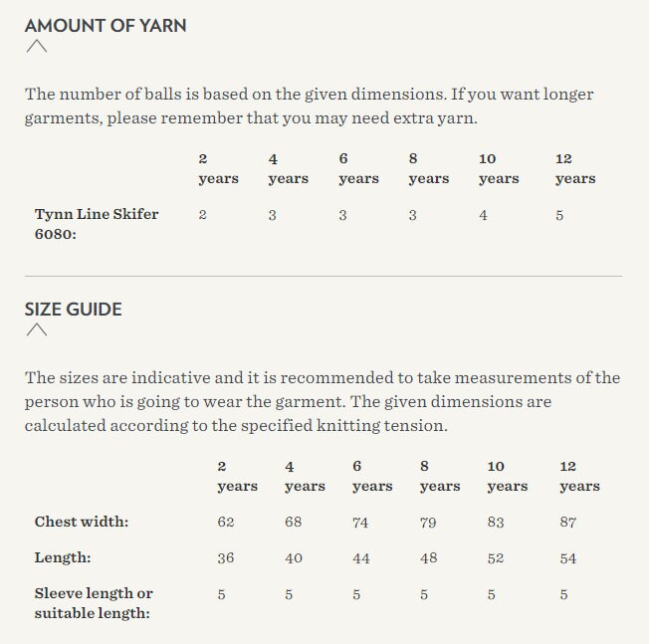The image size is (649, 644).
Task: Select the 12 years column in yarn table
Action: tap(575, 168)
